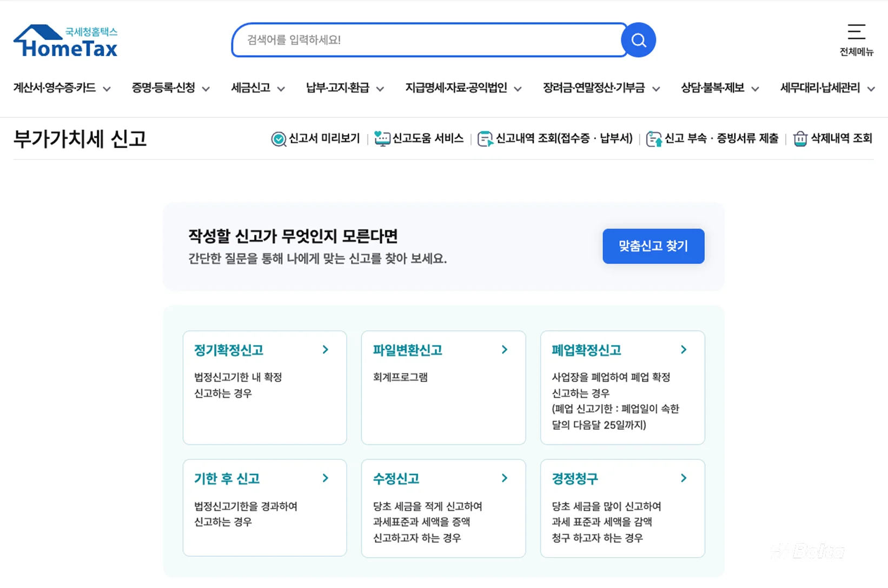Click the 폐업확정신고 chevron arrow
Screen dimensions: 888x588
[684, 349]
